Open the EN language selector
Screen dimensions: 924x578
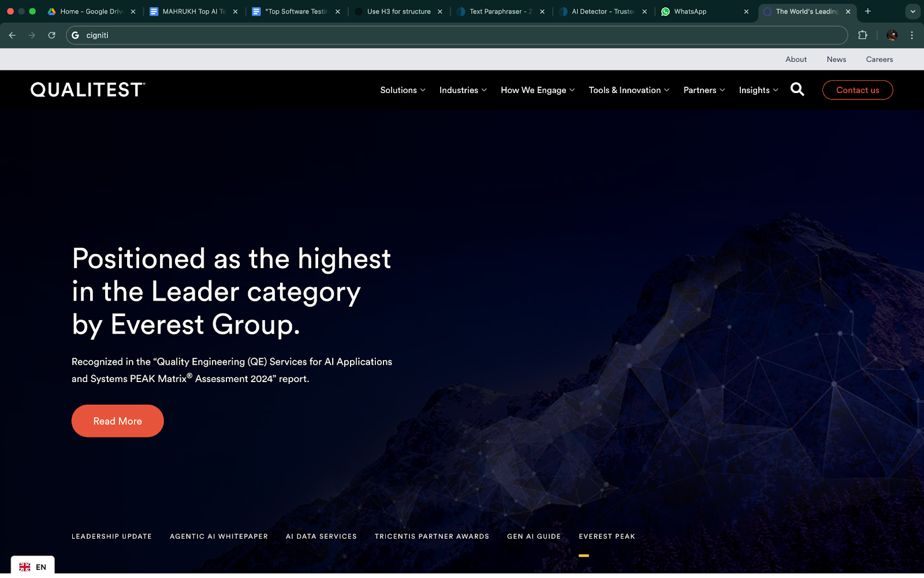(33, 566)
